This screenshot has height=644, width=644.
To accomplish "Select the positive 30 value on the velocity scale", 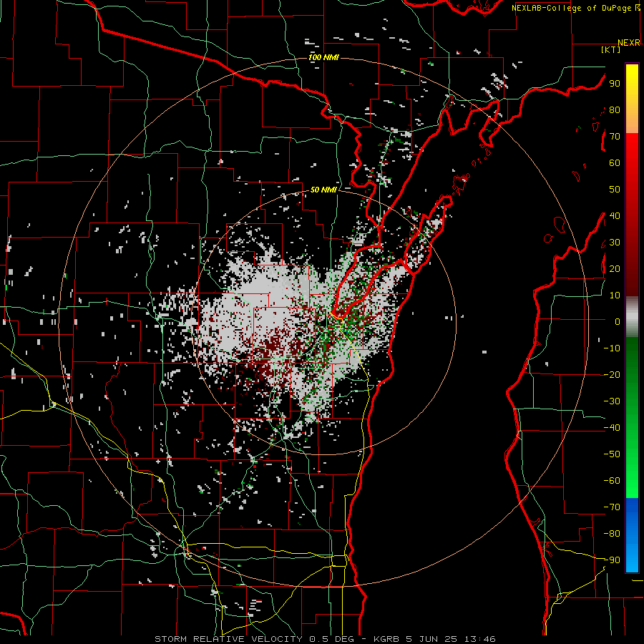I will 615,243.
